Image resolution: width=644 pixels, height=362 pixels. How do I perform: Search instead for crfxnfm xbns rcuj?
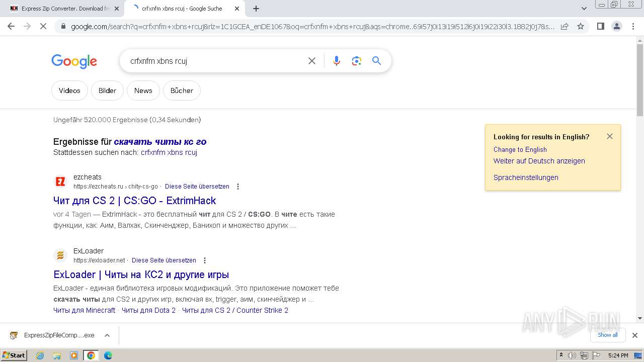(x=169, y=152)
